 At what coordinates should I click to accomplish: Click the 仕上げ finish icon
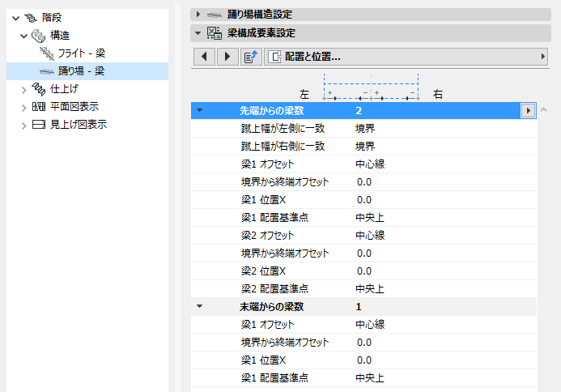tap(39, 89)
